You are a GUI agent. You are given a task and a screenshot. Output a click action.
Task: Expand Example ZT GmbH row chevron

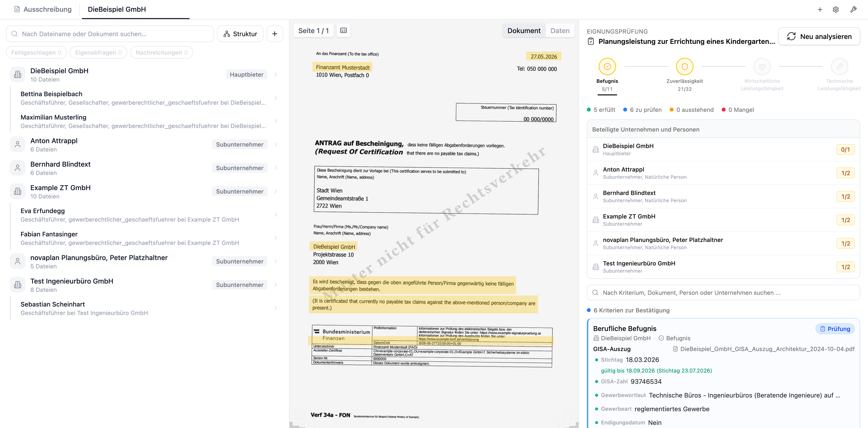pyautogui.click(x=276, y=191)
